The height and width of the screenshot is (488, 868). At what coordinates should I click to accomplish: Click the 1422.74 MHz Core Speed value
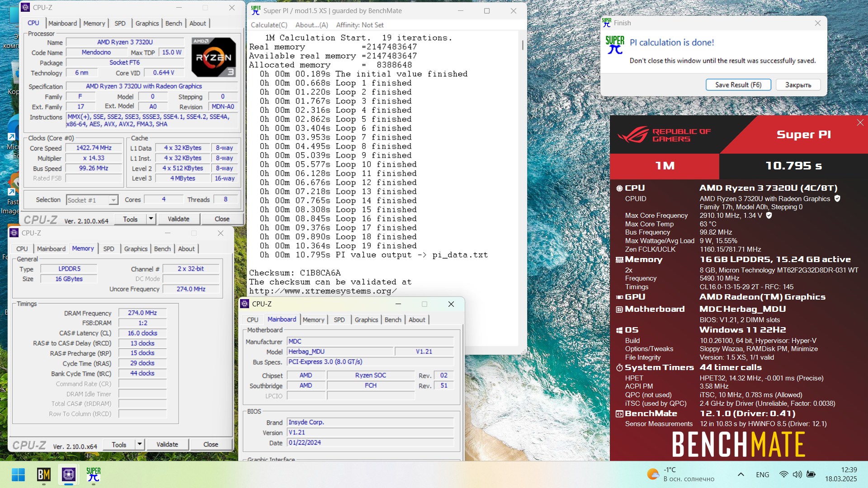(x=94, y=148)
